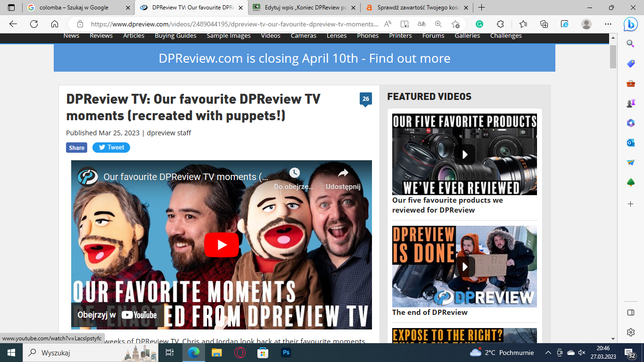The width and height of the screenshot is (644, 362).
Task: Show the Favorites list
Action: click(523, 24)
